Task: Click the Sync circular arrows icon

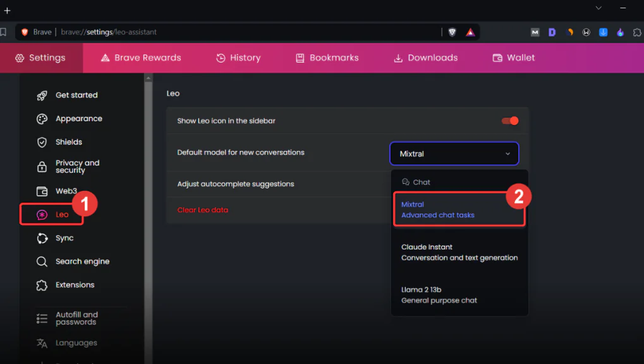Action: tap(42, 238)
